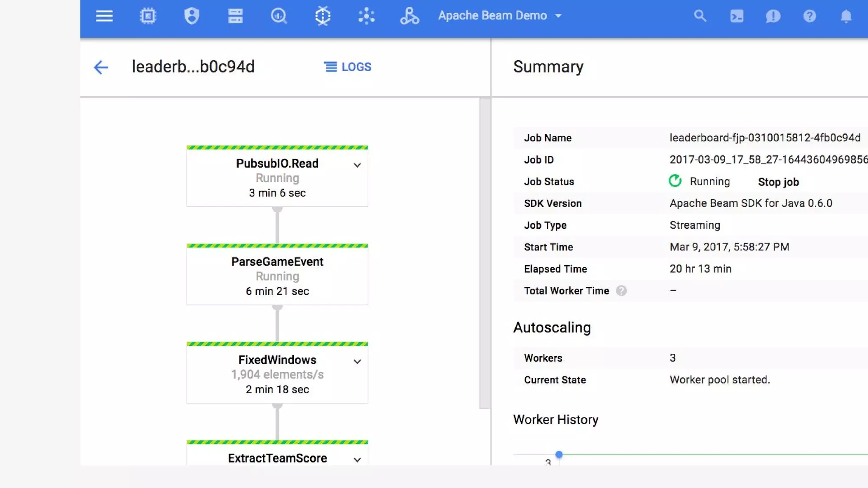The image size is (868, 488).
Task: Select the ParseGameEvent pipeline step
Action: (277, 275)
